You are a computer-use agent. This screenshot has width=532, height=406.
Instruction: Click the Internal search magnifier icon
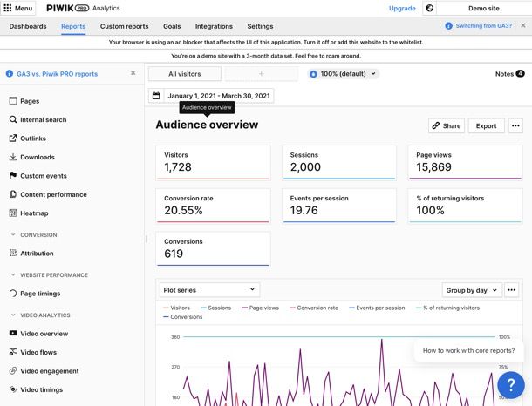13,119
